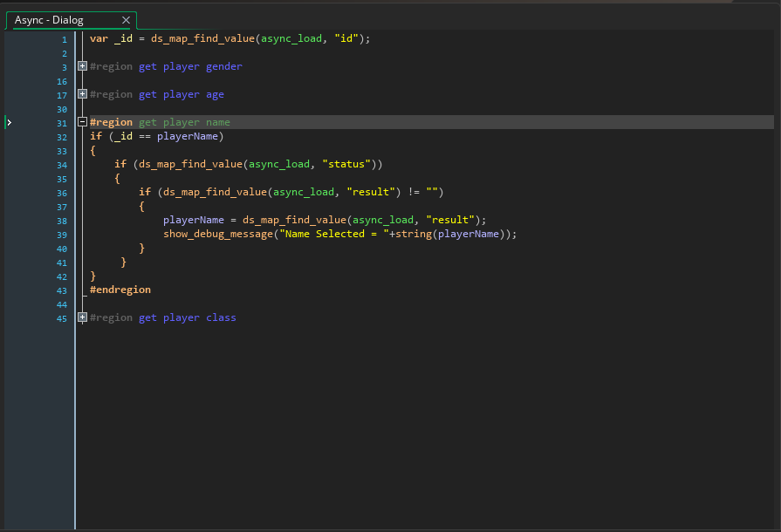Viewport: 781px width, 532px height.
Task: Close the Async - Dialog tab
Action: pyautogui.click(x=126, y=20)
